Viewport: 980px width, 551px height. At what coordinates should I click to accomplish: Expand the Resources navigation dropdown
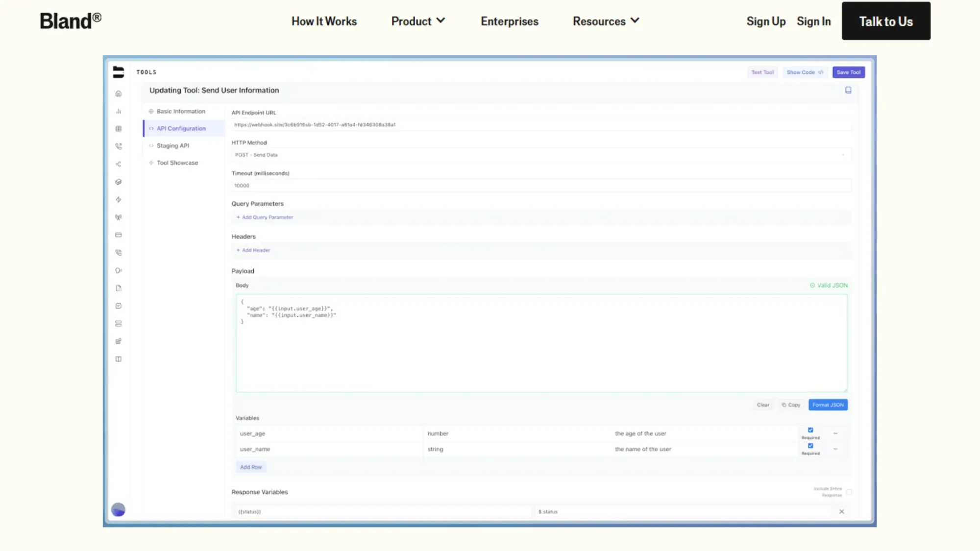(x=606, y=21)
